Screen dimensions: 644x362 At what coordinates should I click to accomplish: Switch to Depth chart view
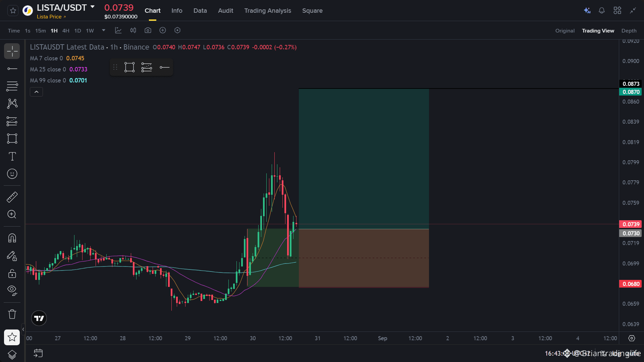[629, 31]
